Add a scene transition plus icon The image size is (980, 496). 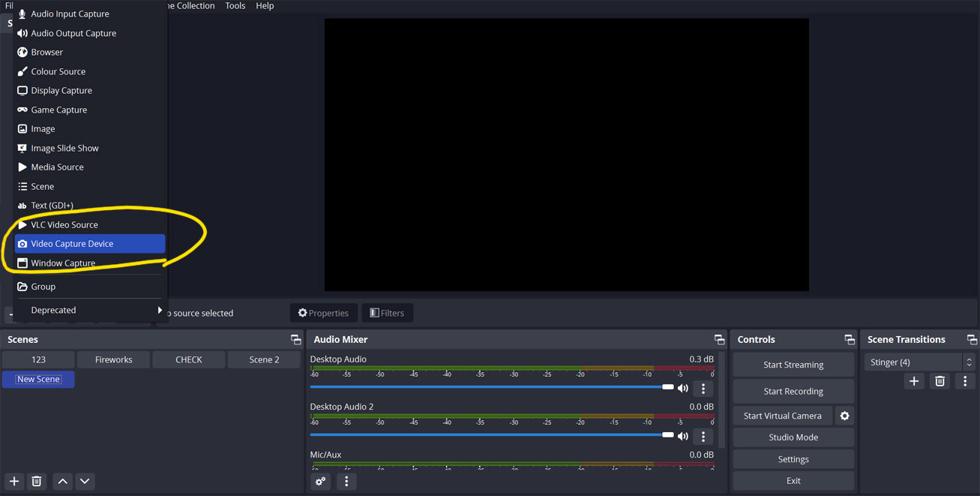click(914, 381)
